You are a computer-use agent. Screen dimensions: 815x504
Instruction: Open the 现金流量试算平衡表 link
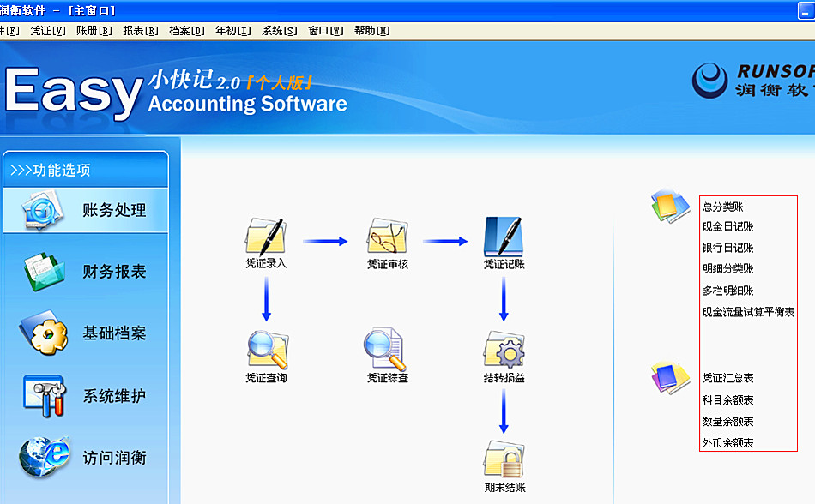(748, 312)
